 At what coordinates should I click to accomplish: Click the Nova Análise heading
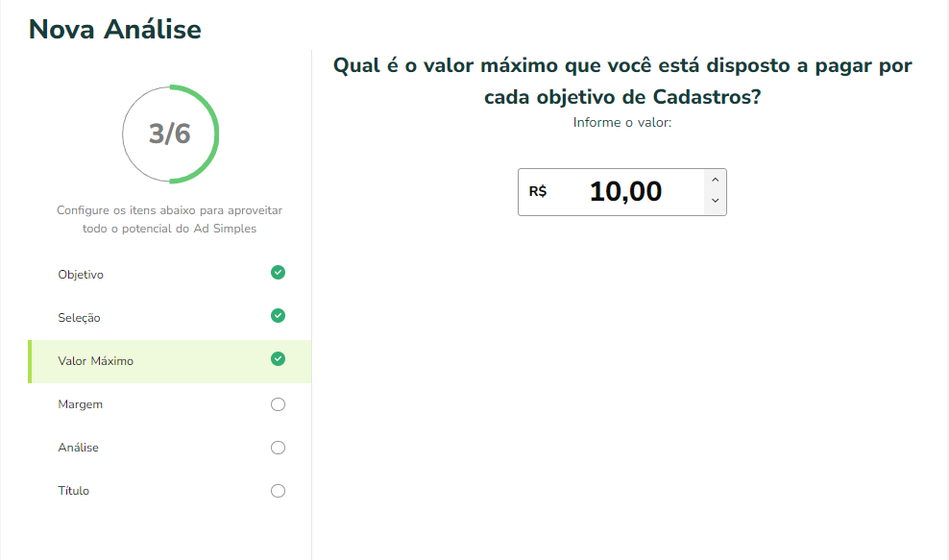click(115, 29)
